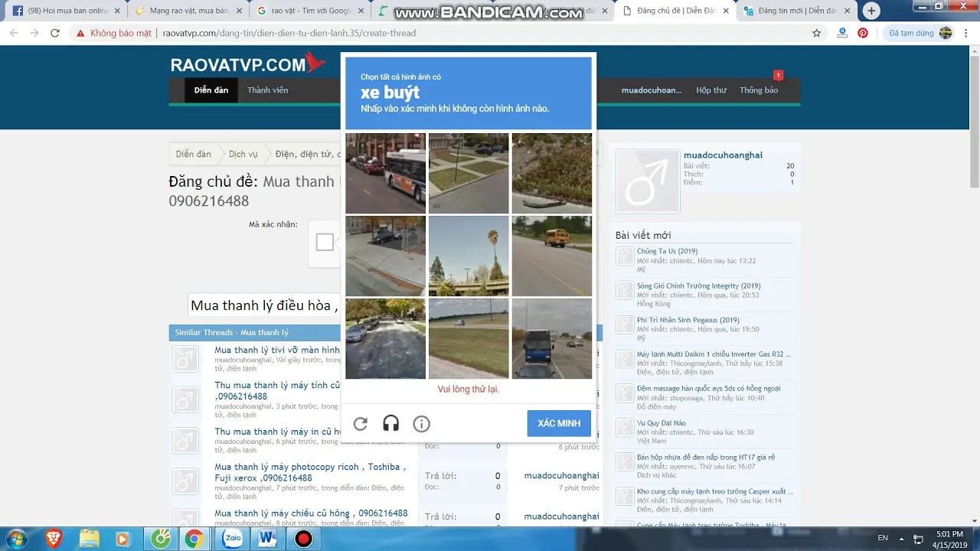980x551 pixels.
Task: Open the Cốc Cốc browser taskbar icon
Action: [161, 539]
